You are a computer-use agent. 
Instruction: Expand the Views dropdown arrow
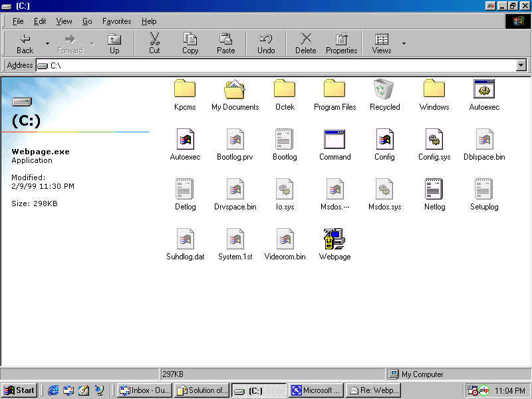[404, 43]
